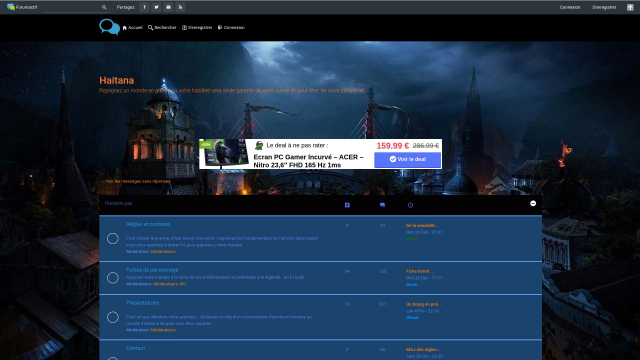Click the Voir le deal button

point(407,159)
